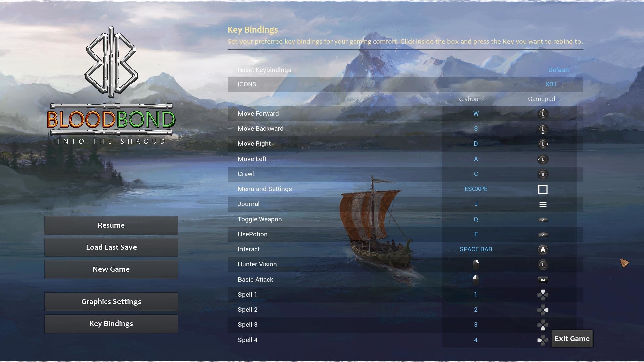Click the left stick up icon for Move Forward
The height and width of the screenshot is (362, 644).
(543, 114)
